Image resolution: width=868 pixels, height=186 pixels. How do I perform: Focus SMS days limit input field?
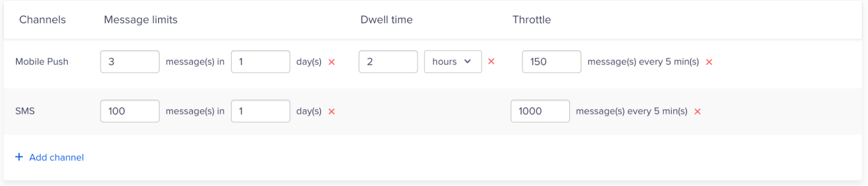pyautogui.click(x=261, y=111)
